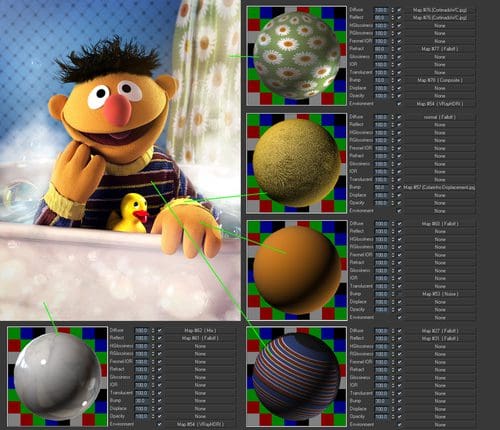Toggle Environment checkbox of porcelain material panel
The width and height of the screenshot is (500, 430).
[159, 424]
